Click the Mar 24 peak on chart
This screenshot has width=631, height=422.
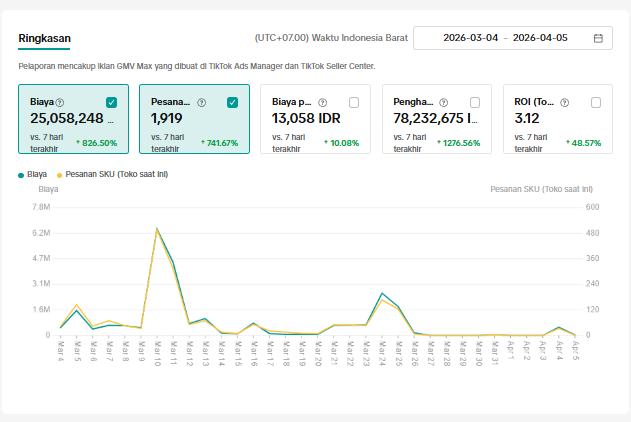382,294
